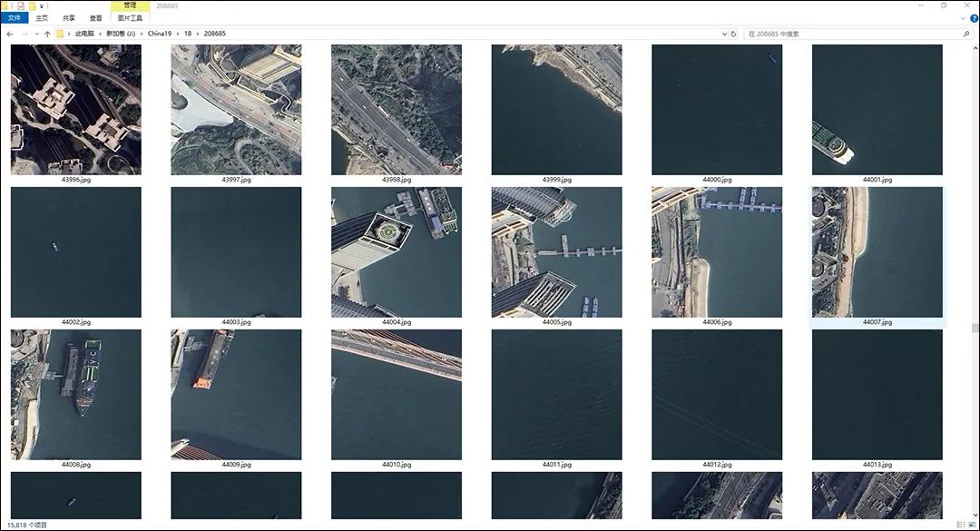Image resolution: width=980 pixels, height=531 pixels.
Task: Select the highlighted thumbnail 44007.jpg
Action: 877,252
